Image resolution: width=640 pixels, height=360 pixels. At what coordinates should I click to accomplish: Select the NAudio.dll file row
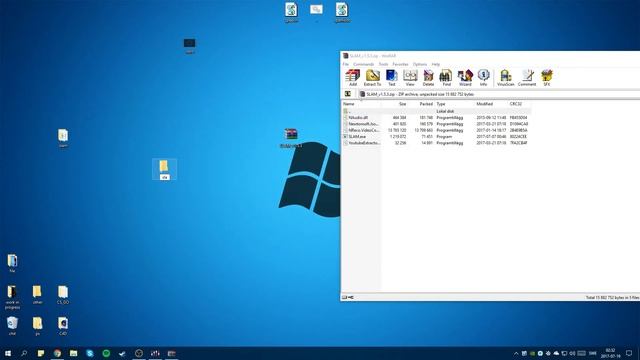pyautogui.click(x=436, y=118)
